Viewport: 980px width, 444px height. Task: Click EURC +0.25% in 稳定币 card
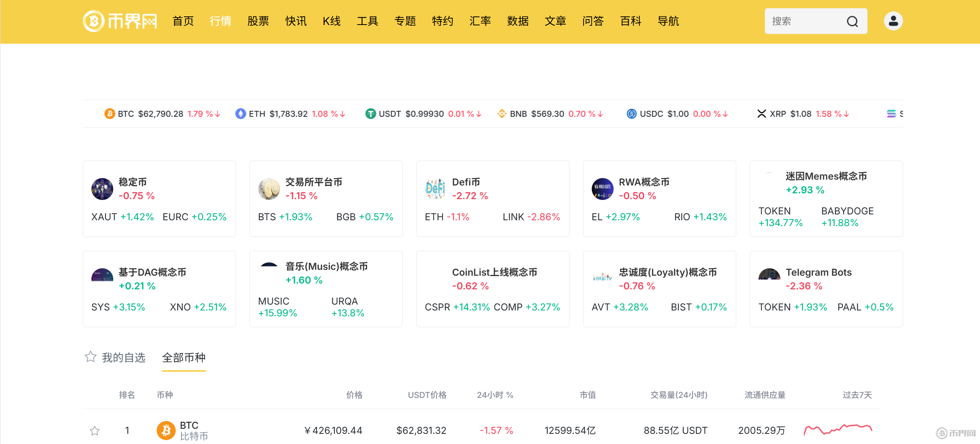195,217
